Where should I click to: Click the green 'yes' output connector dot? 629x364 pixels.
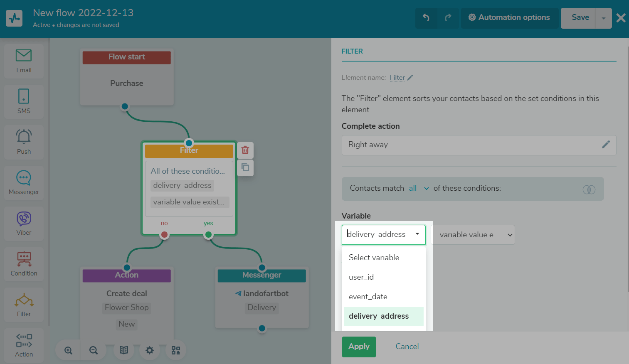[x=208, y=235]
